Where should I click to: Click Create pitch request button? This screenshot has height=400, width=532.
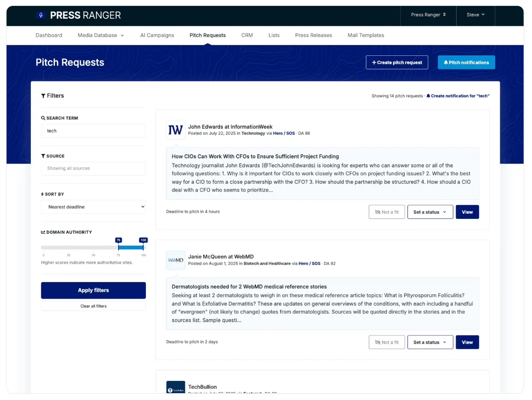pyautogui.click(x=397, y=62)
